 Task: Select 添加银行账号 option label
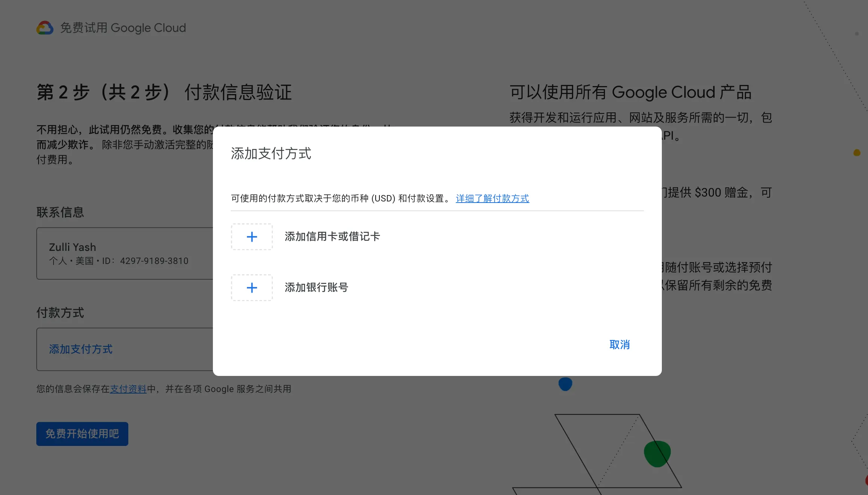[x=317, y=288]
